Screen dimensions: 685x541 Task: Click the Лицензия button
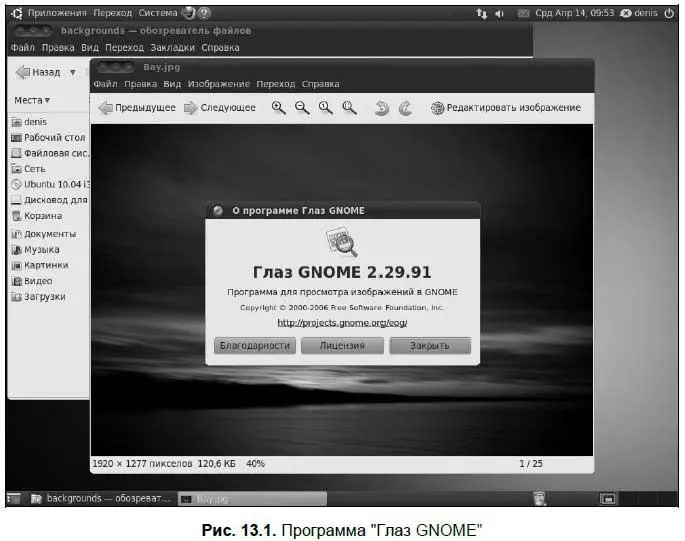(x=342, y=346)
